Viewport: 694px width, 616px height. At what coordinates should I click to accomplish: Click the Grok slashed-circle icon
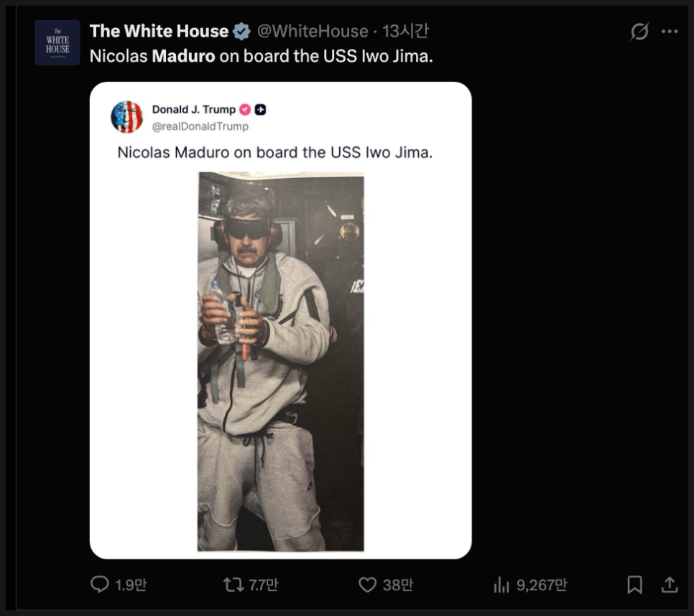pos(639,32)
